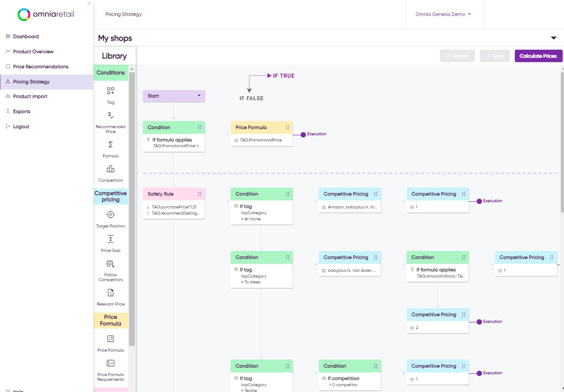The image size is (564, 392).
Task: Pick the Formula sigma icon in Library
Action: [110, 145]
